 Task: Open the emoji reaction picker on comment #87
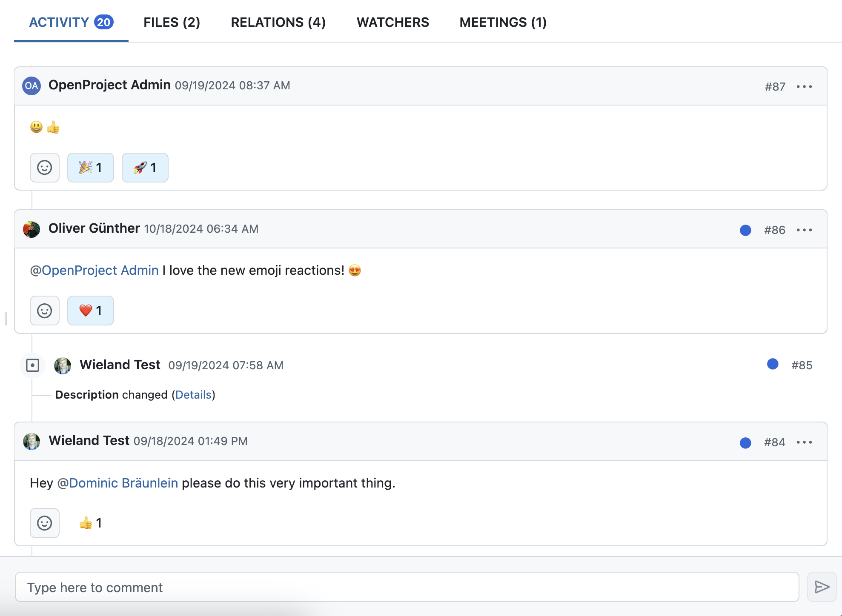(x=44, y=167)
